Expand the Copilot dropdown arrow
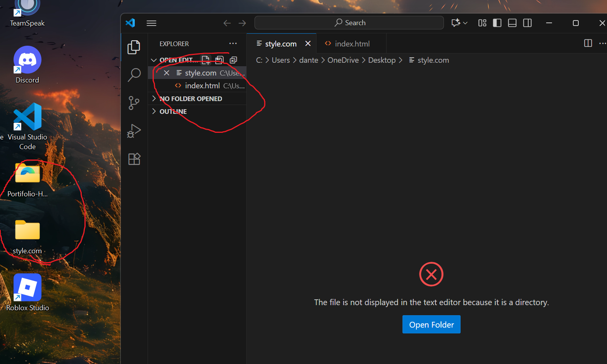The width and height of the screenshot is (607, 364). coord(465,23)
